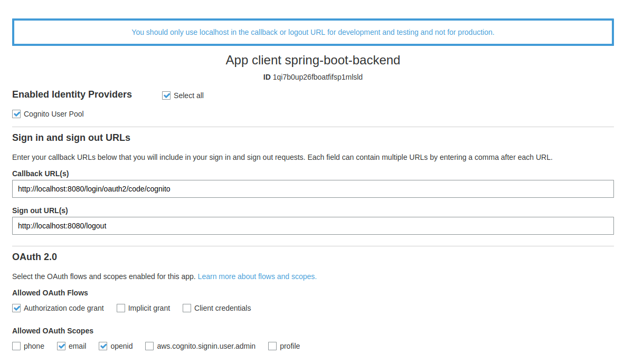The image size is (624, 364).
Task: Click the Callback URL(s) field label
Action: pos(41,174)
